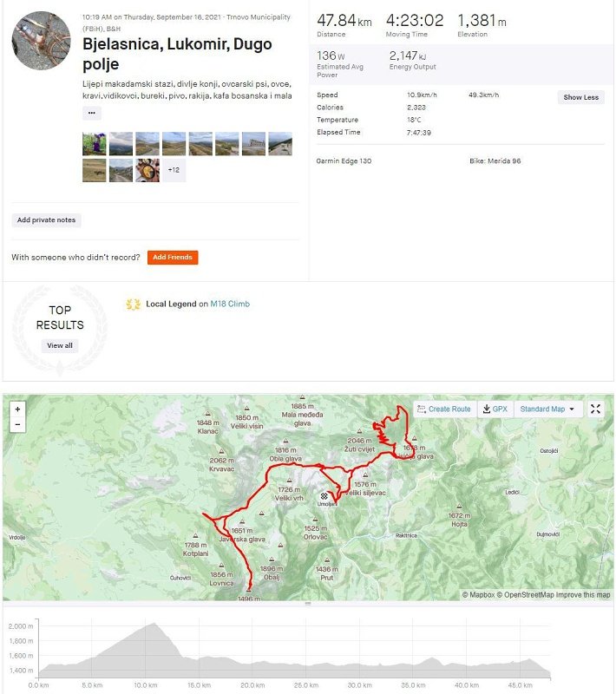616x694 pixels.
Task: Click the Local Legend laurel icon
Action: coord(133,304)
